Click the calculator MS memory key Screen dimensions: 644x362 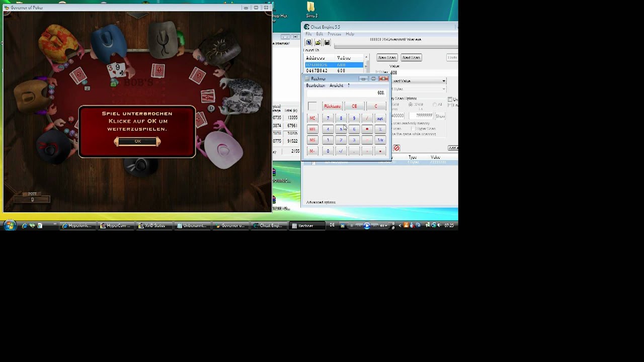(x=312, y=140)
